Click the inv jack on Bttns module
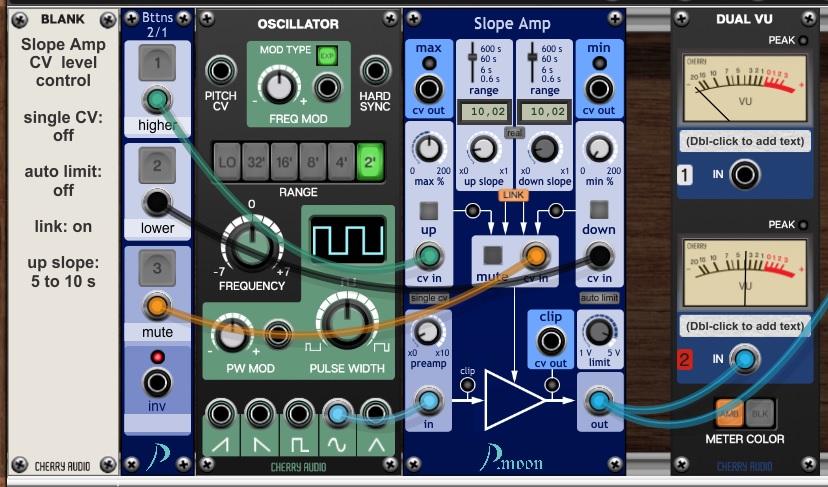 (x=156, y=383)
